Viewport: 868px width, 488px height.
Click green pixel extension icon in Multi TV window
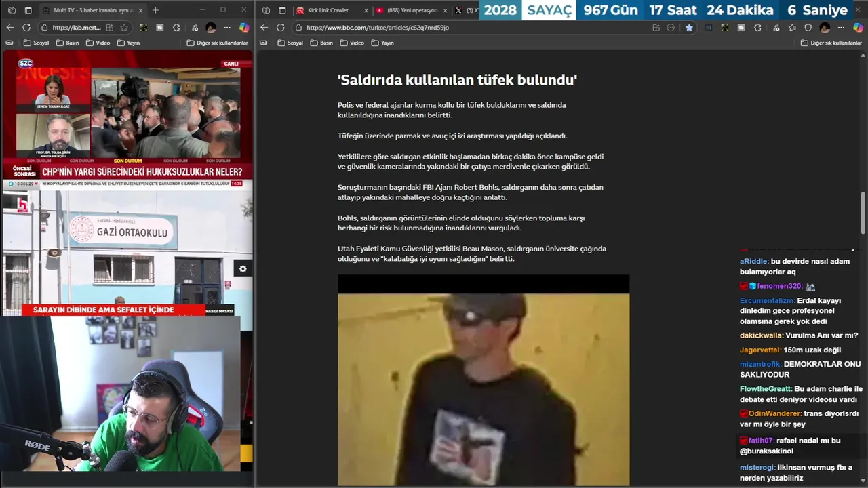click(144, 27)
